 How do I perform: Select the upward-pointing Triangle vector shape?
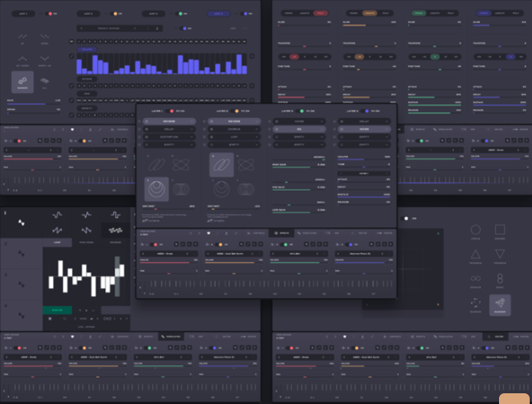tap(476, 254)
